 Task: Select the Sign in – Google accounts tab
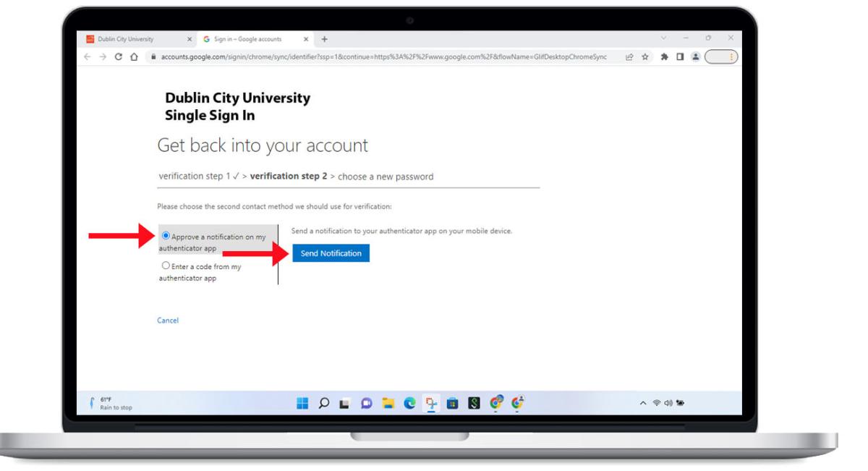pos(257,38)
